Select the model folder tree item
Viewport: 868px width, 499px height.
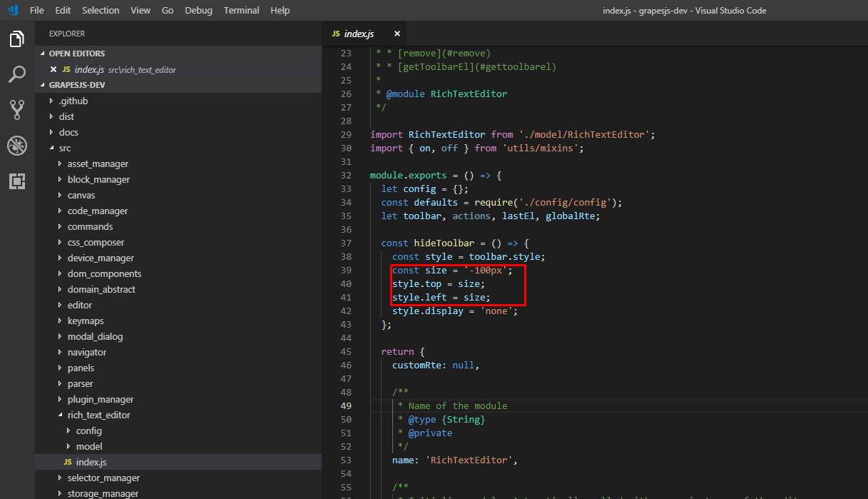pos(88,446)
